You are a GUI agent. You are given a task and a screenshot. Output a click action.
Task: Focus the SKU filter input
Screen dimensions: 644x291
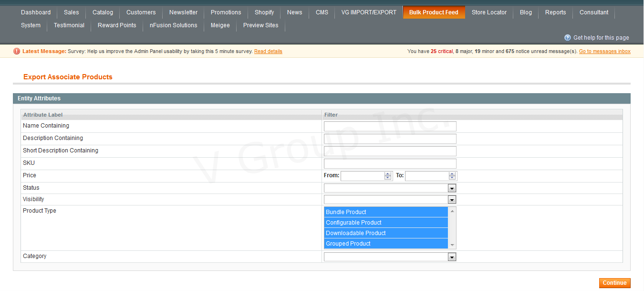click(x=390, y=163)
